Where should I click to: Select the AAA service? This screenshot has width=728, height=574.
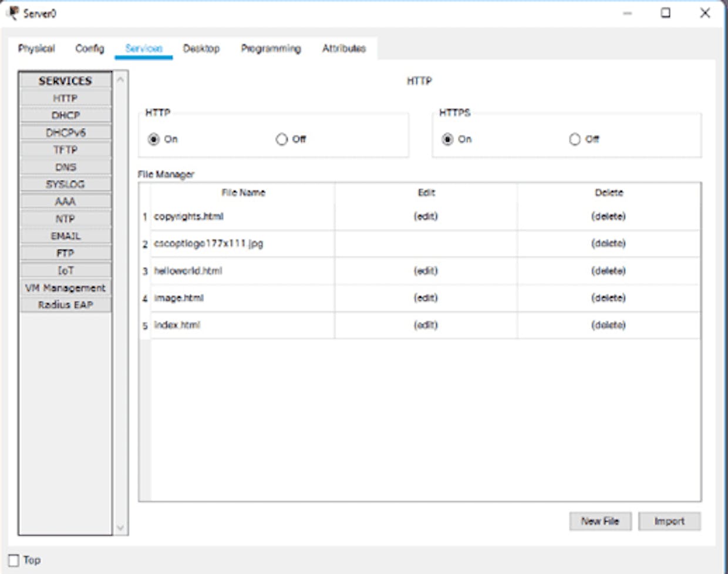pyautogui.click(x=65, y=202)
